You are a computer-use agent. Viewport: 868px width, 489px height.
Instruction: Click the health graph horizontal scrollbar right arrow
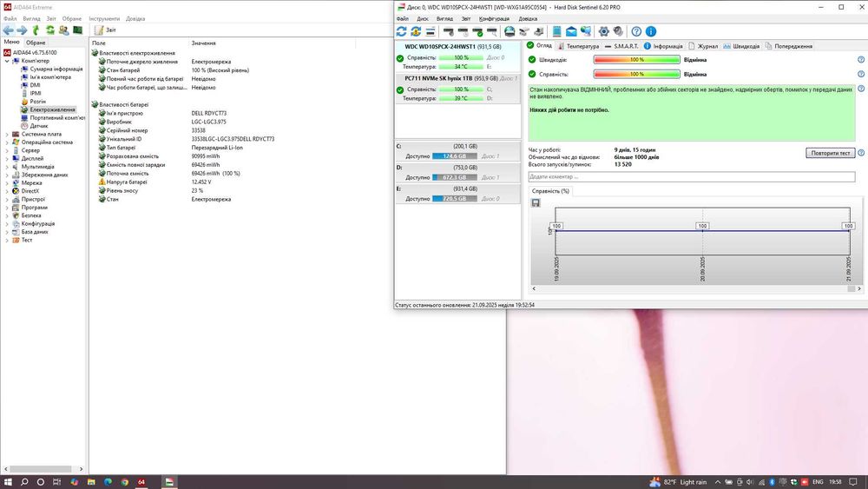pos(859,288)
